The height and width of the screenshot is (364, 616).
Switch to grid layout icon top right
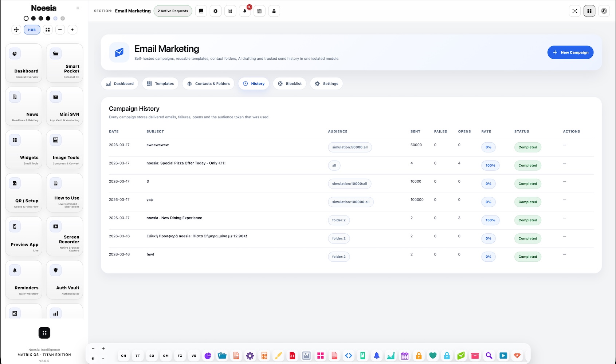(x=589, y=11)
